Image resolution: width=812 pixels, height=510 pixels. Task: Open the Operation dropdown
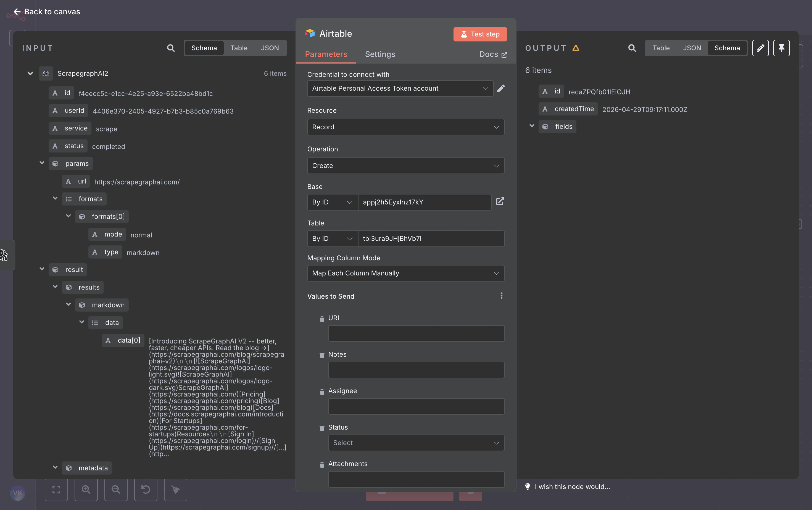406,165
